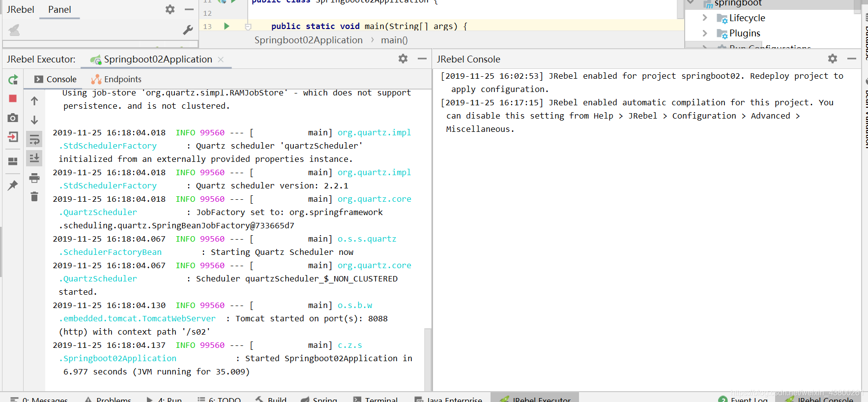868x402 pixels.
Task: Switch to the Endpoints tab
Action: point(116,79)
